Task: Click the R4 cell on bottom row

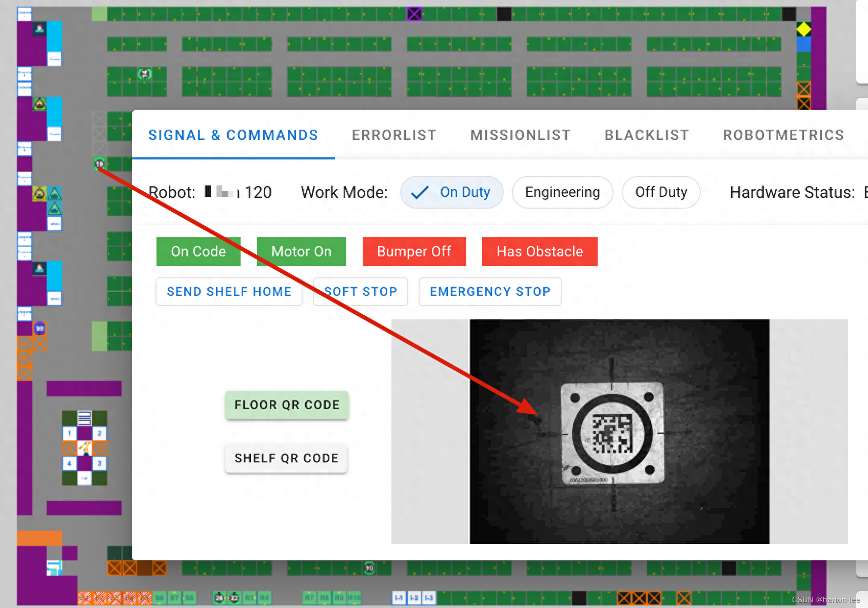Action: (264, 598)
